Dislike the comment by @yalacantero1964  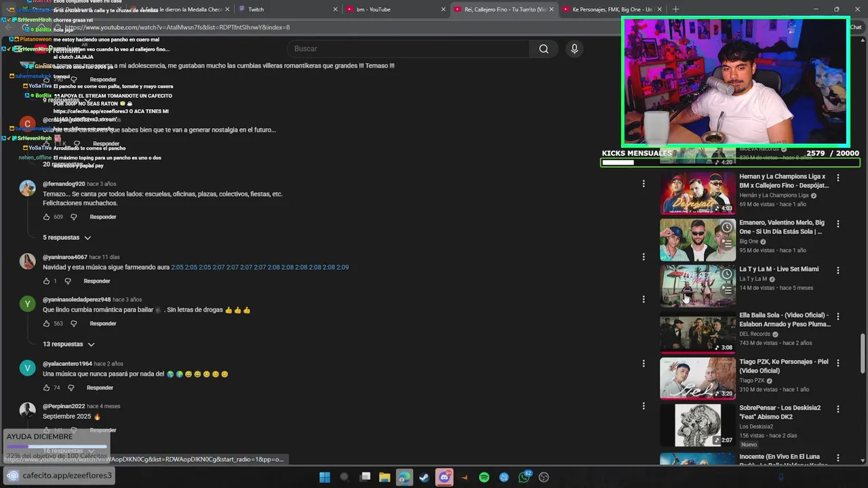click(x=71, y=388)
